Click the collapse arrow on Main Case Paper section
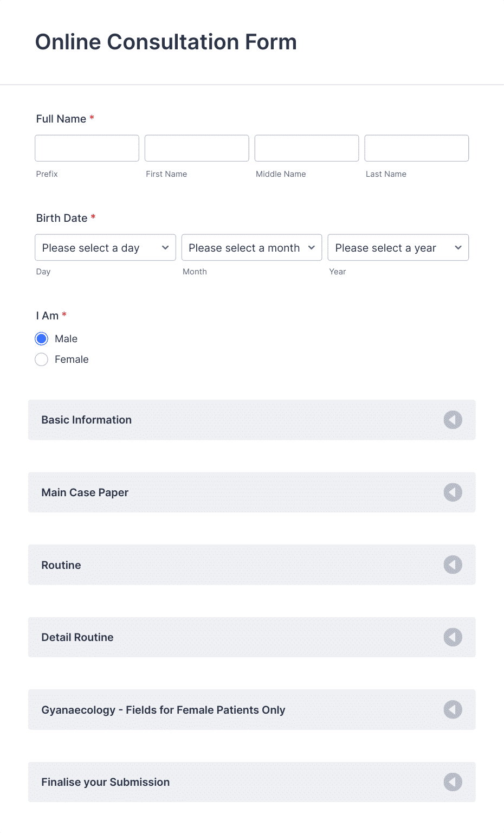The image size is (504, 833). click(453, 492)
